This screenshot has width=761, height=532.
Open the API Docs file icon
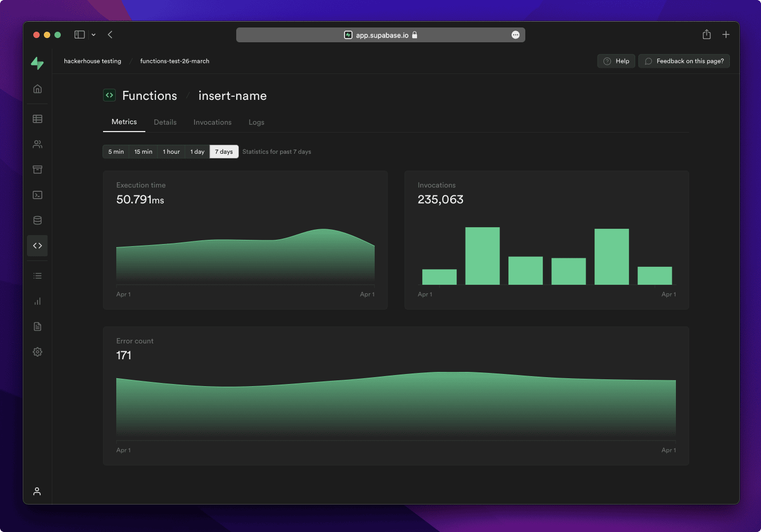(37, 326)
